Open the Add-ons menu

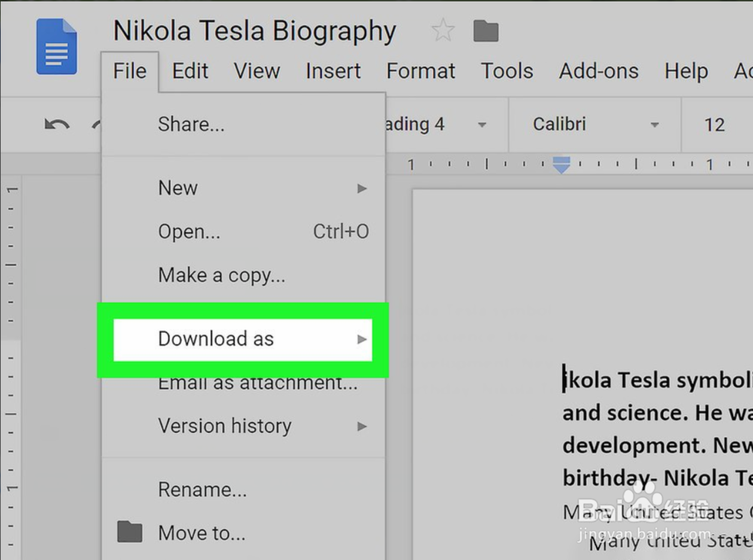point(599,71)
